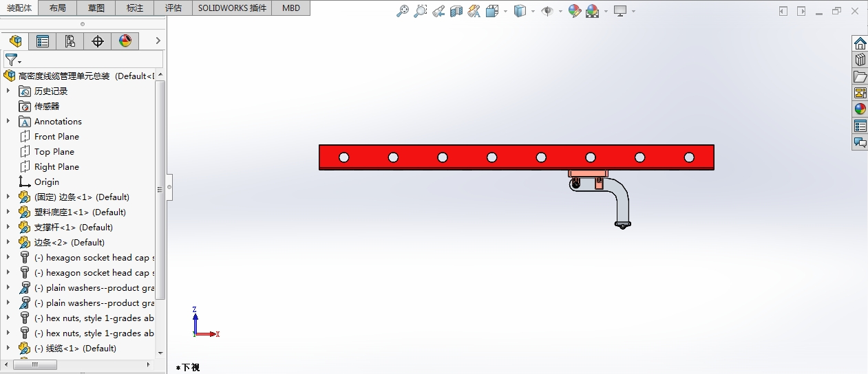The height and width of the screenshot is (374, 868).
Task: Select 线缆<1> (Default) component
Action: pos(75,348)
